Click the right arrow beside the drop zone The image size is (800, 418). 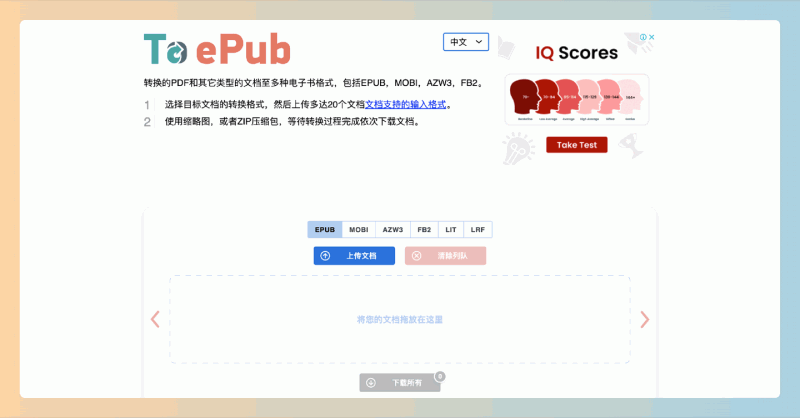(x=645, y=319)
